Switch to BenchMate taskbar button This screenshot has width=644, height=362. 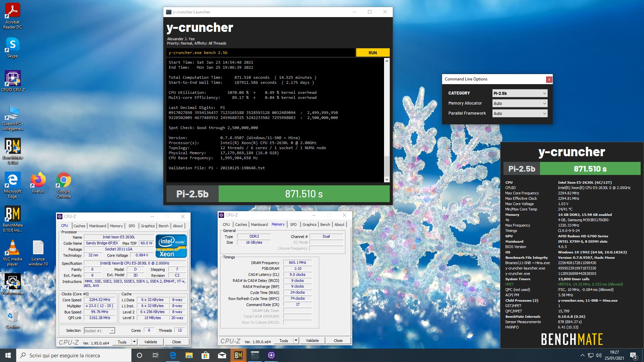point(238,355)
